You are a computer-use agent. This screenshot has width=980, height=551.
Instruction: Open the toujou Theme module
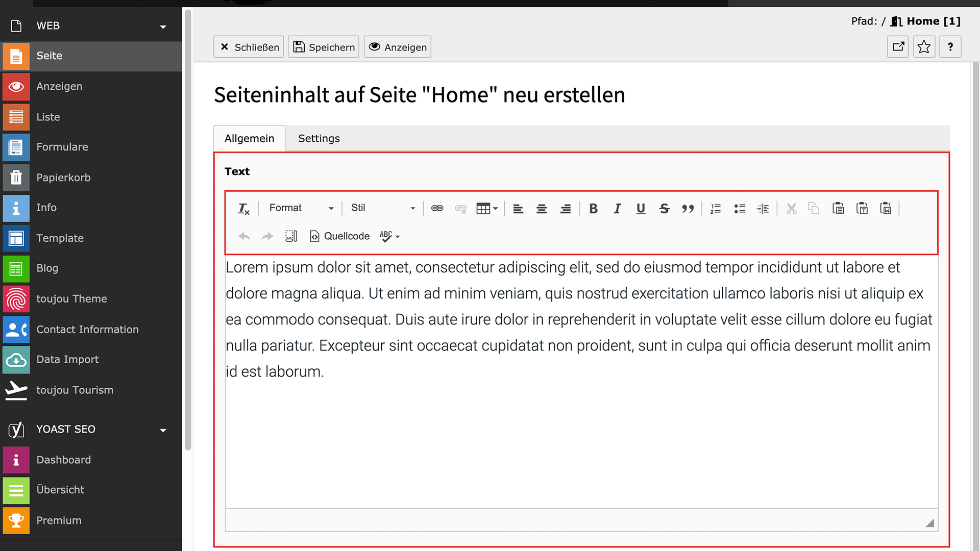pos(71,299)
